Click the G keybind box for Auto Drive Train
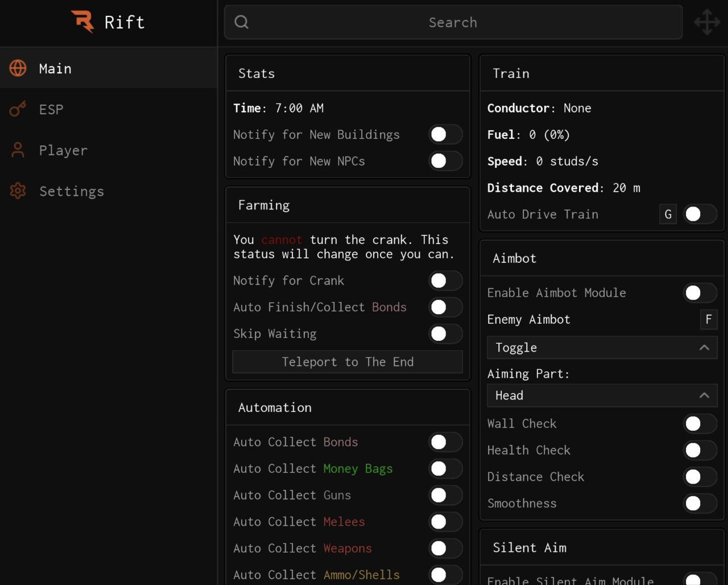Viewport: 728px width, 585px height. pos(668,215)
